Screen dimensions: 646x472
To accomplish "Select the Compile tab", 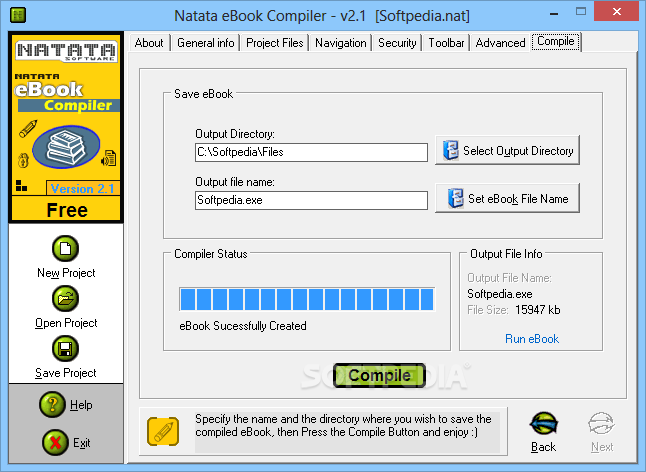I will (x=556, y=42).
